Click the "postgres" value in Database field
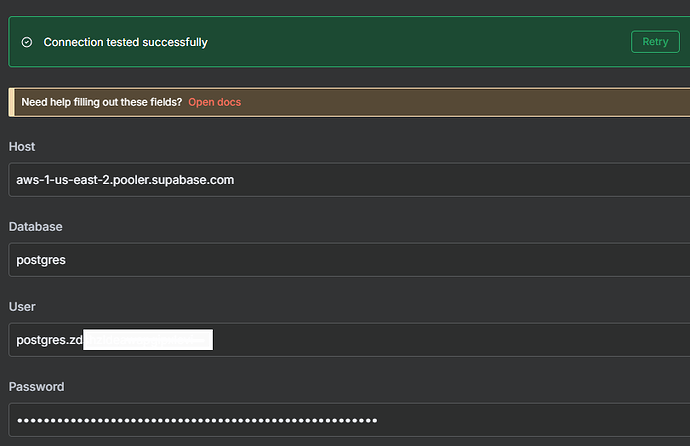The image size is (690, 446). click(x=40, y=260)
